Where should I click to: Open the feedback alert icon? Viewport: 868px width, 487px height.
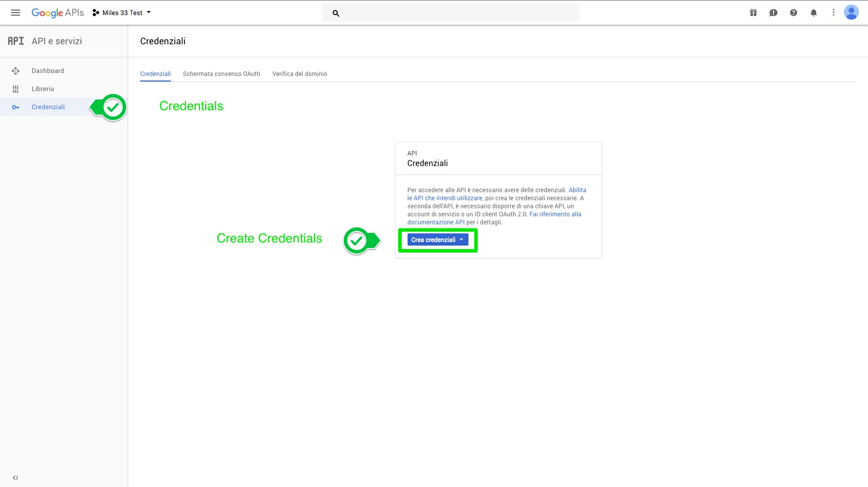(x=773, y=13)
